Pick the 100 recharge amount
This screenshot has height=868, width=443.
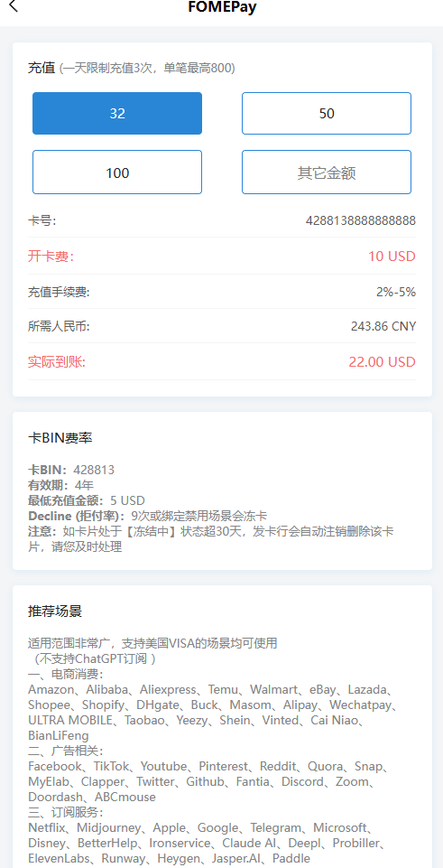[x=117, y=173]
